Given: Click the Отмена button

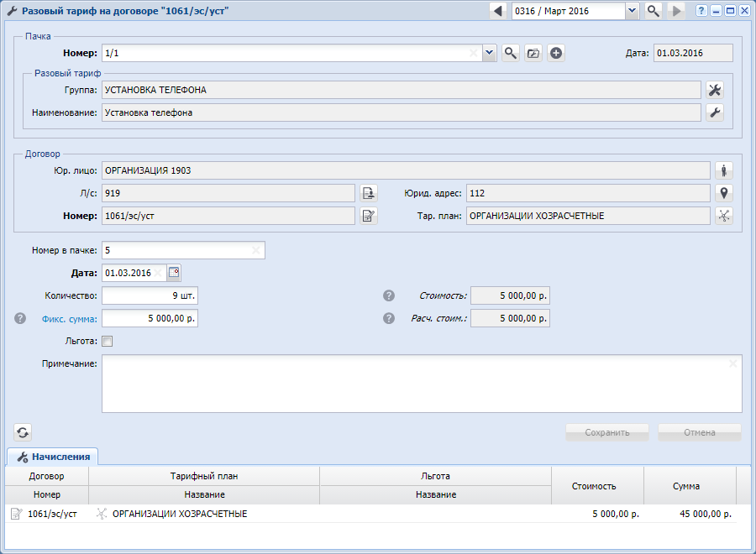Looking at the screenshot, I should tap(700, 432).
